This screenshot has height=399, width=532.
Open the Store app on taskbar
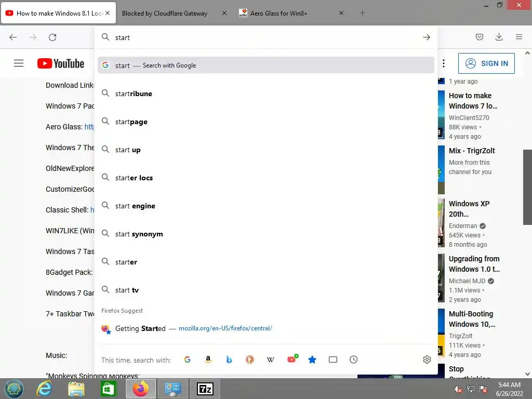(108, 389)
